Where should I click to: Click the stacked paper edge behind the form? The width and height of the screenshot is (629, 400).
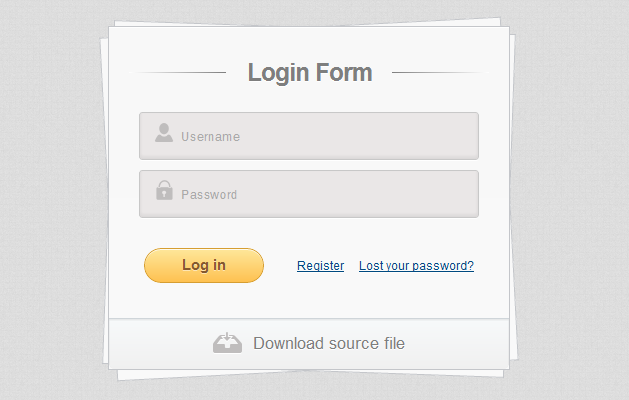tap(513, 200)
